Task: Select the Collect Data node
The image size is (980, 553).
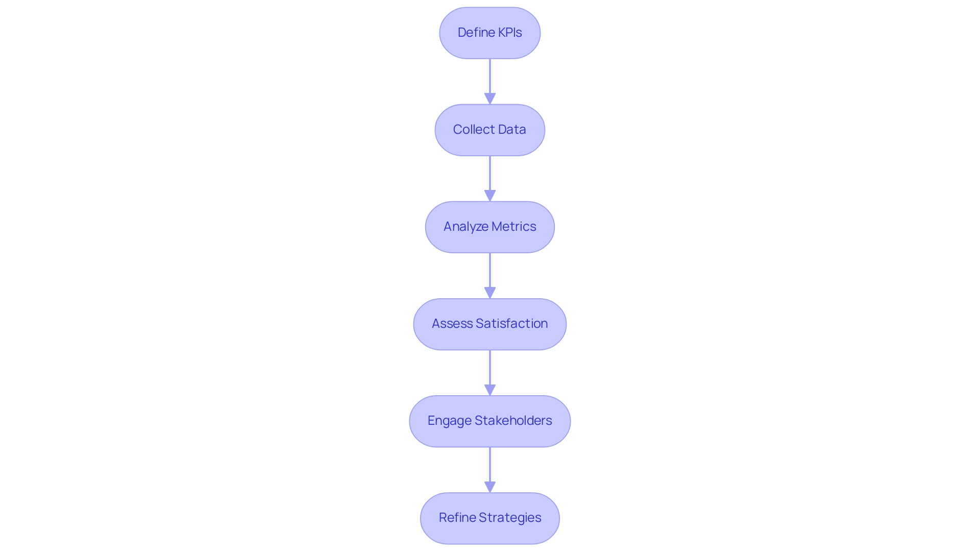Action: click(490, 129)
